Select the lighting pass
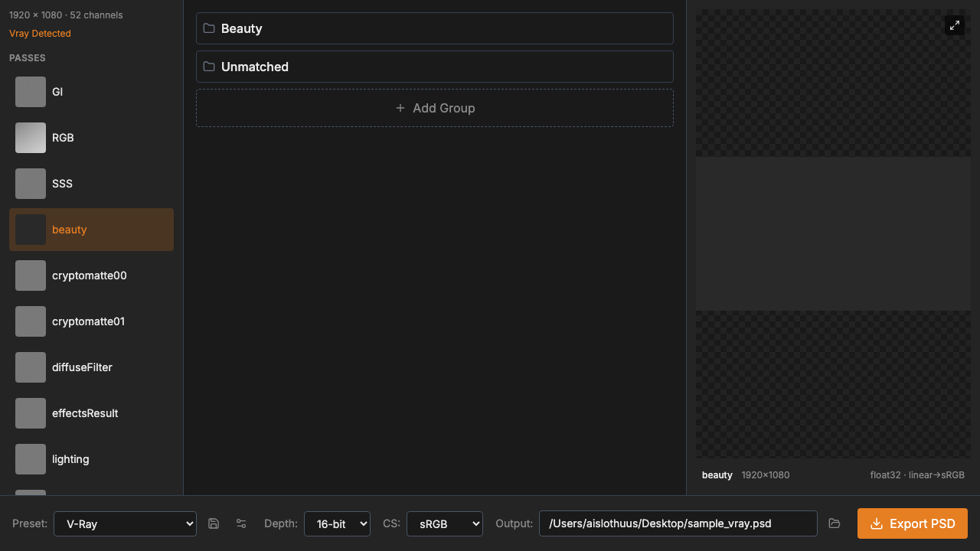 (x=91, y=459)
